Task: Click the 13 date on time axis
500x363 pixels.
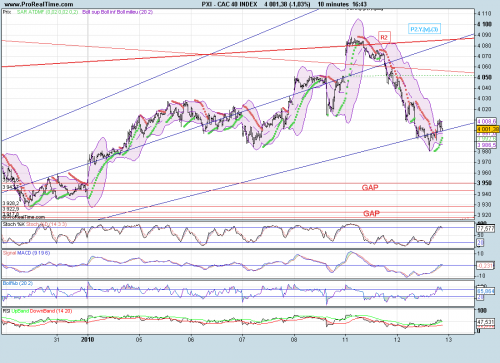Action: click(x=448, y=340)
